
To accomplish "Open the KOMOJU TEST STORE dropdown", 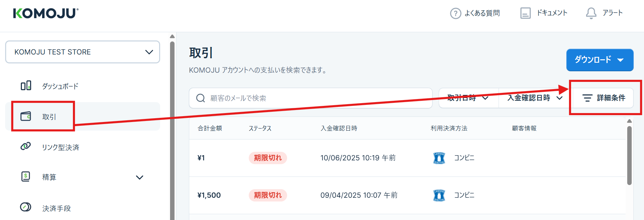I will pyautogui.click(x=82, y=52).
